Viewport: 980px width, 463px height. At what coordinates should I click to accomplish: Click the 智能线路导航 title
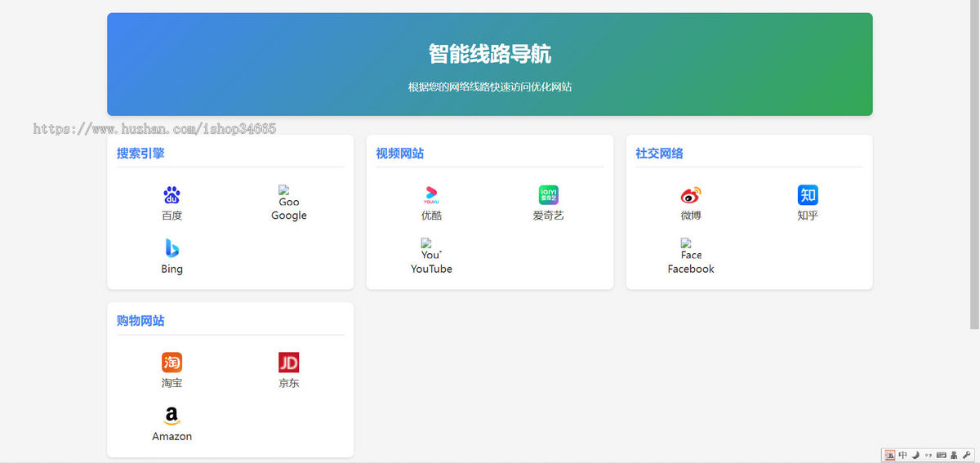coord(490,54)
